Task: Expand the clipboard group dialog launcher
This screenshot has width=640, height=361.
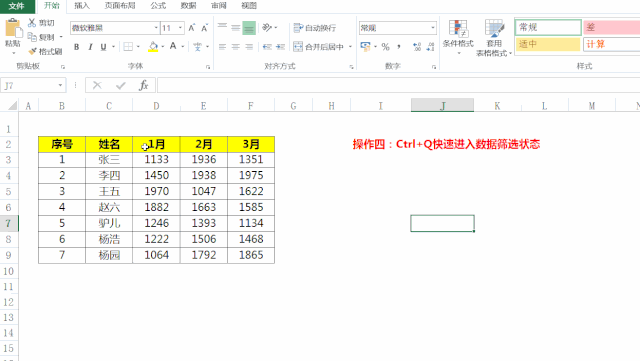Action: coord(63,67)
